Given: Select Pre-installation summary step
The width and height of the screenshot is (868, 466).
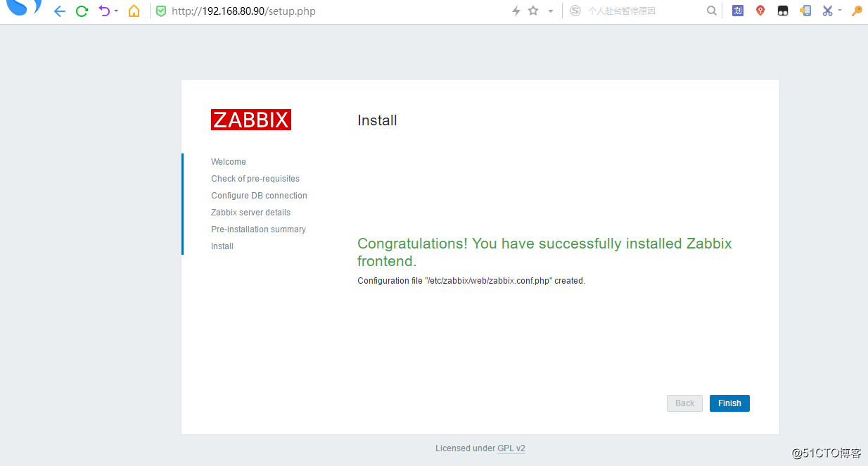Looking at the screenshot, I should (258, 229).
